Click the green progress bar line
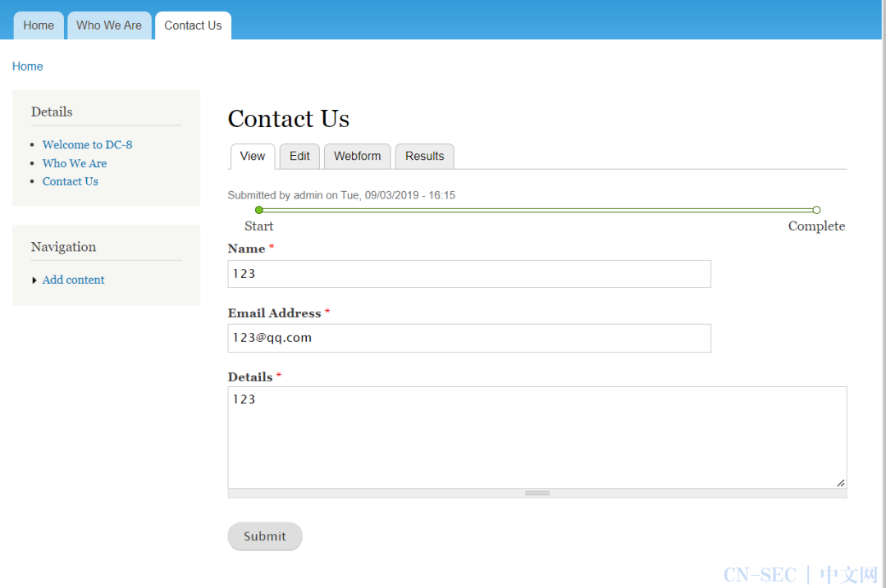This screenshot has height=588, width=886. coord(538,210)
